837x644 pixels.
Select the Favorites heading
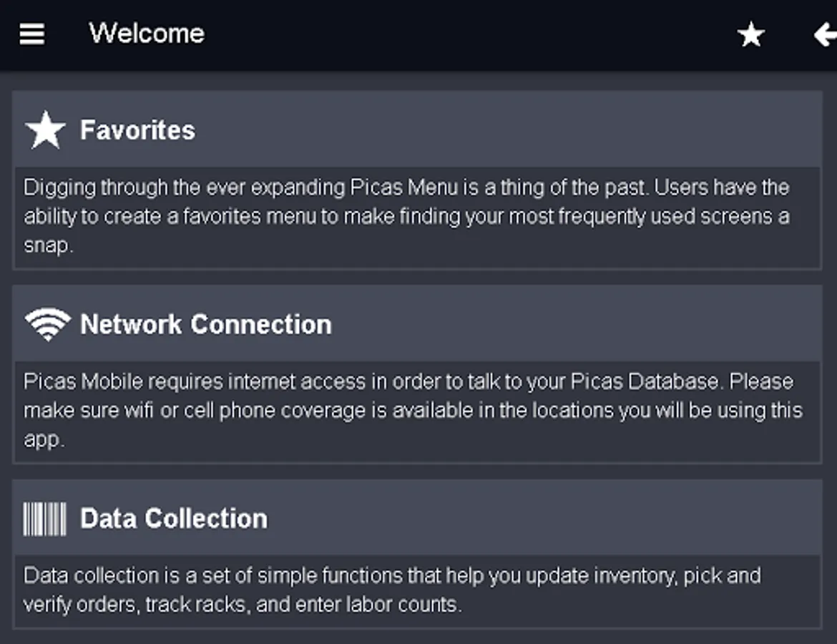coord(137,130)
